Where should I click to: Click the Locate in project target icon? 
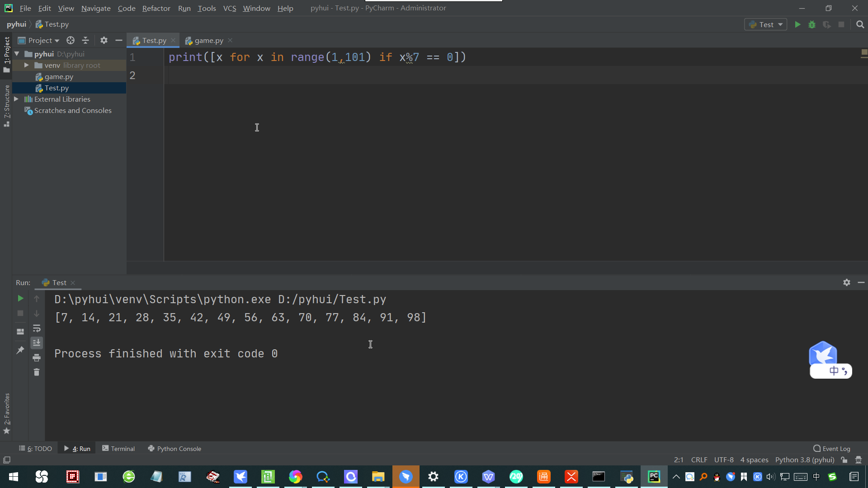(71, 40)
